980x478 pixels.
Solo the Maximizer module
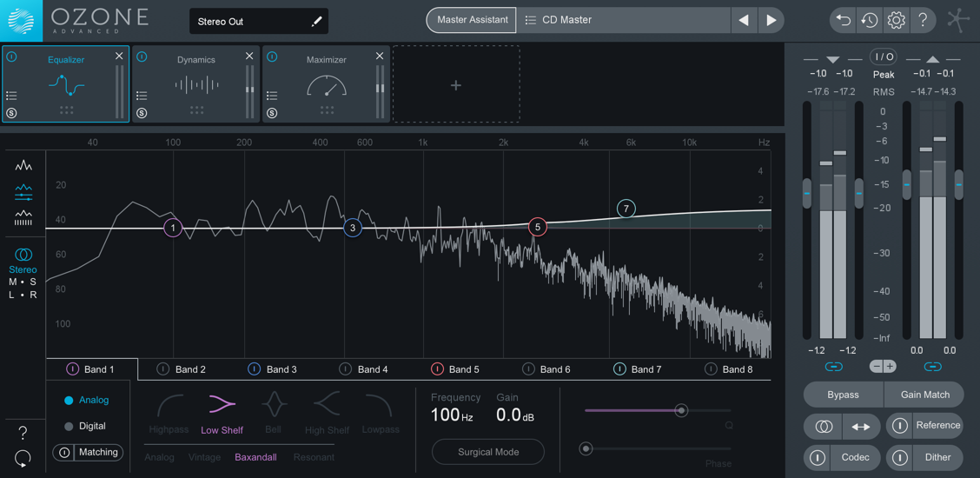272,113
